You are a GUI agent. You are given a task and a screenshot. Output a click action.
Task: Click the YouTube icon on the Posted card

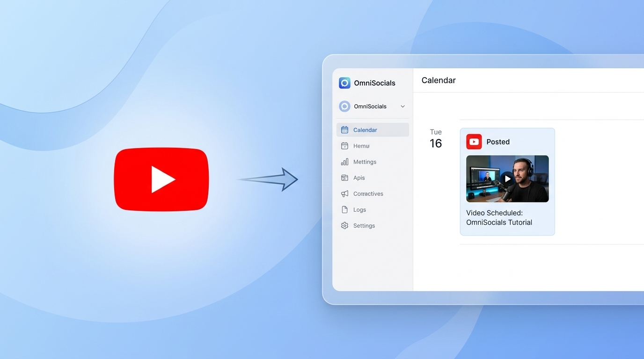point(474,142)
